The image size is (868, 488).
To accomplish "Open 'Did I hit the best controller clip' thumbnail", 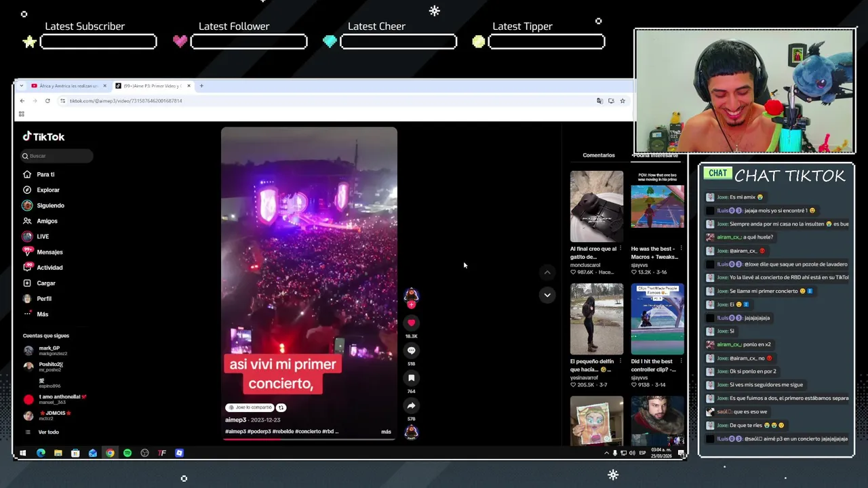I will point(658,319).
